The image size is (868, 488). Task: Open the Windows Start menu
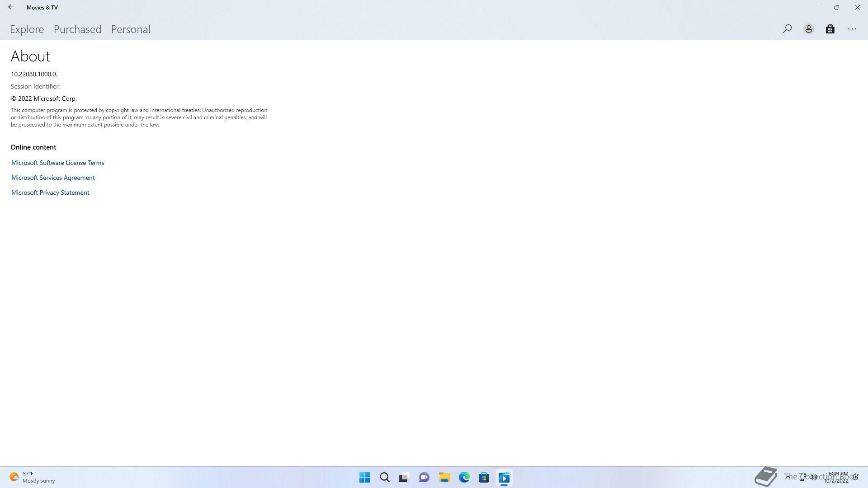pos(364,478)
